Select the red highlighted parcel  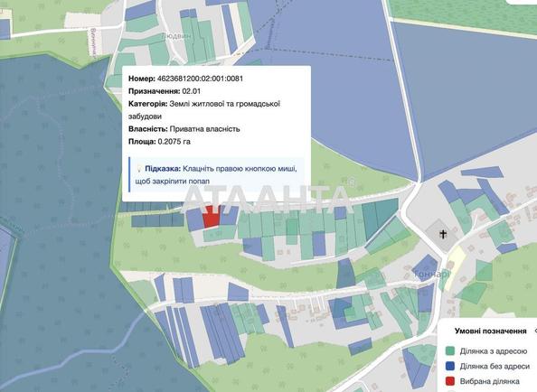tap(211, 217)
